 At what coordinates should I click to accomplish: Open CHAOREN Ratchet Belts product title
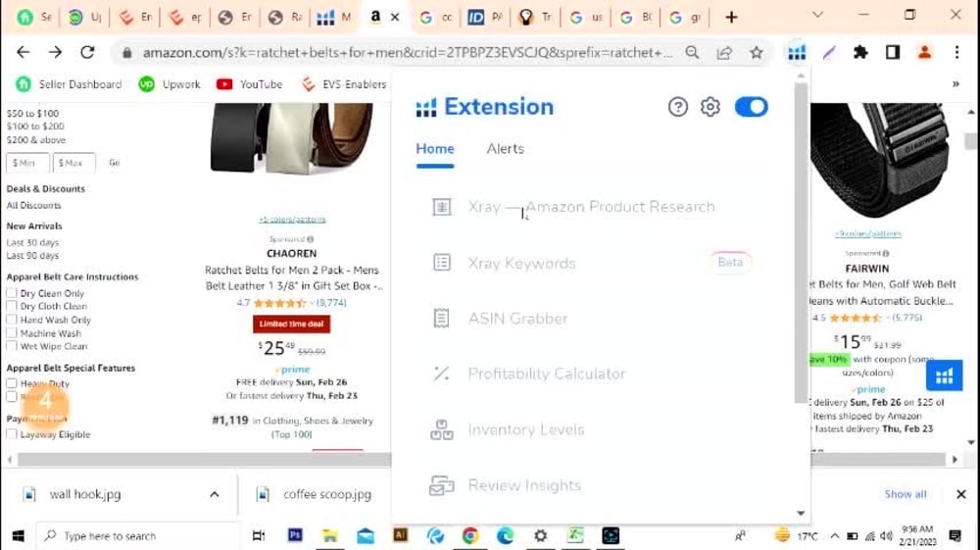(x=292, y=278)
